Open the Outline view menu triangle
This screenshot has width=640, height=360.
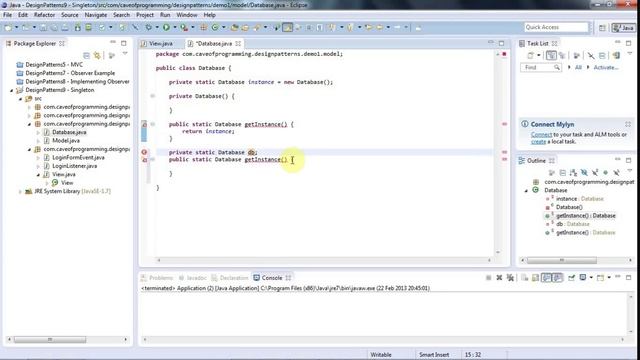(630, 171)
